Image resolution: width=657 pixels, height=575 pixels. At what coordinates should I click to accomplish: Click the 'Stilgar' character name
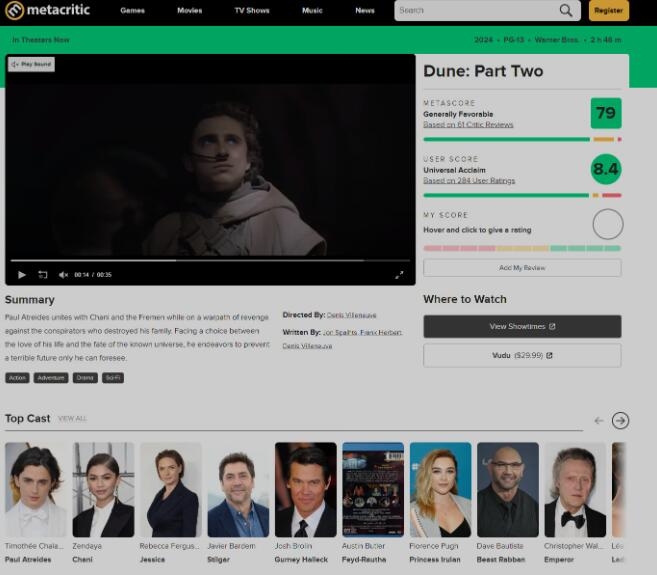218,559
